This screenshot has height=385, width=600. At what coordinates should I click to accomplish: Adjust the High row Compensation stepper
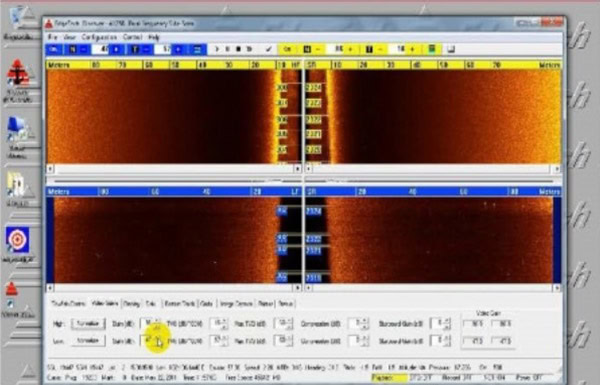point(365,323)
